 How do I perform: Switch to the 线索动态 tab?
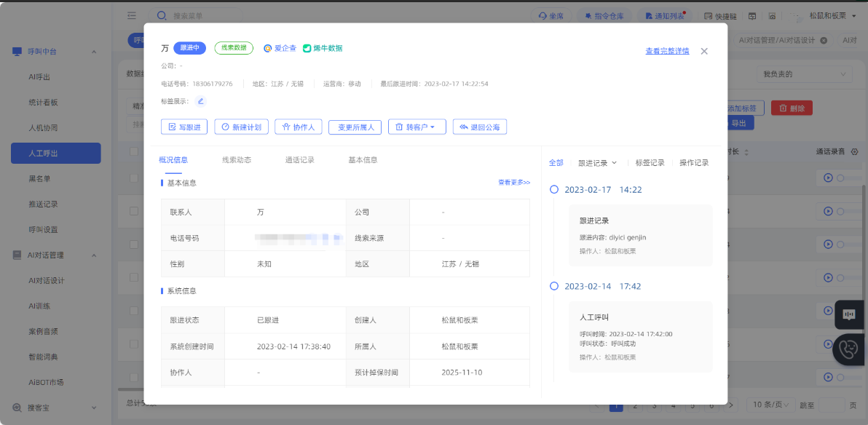click(237, 160)
